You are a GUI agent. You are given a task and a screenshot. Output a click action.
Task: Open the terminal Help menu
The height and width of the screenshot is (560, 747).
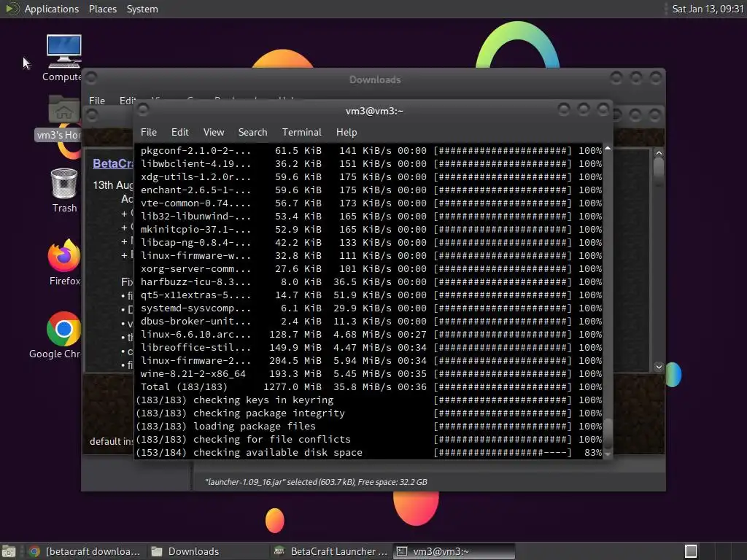[x=347, y=133]
